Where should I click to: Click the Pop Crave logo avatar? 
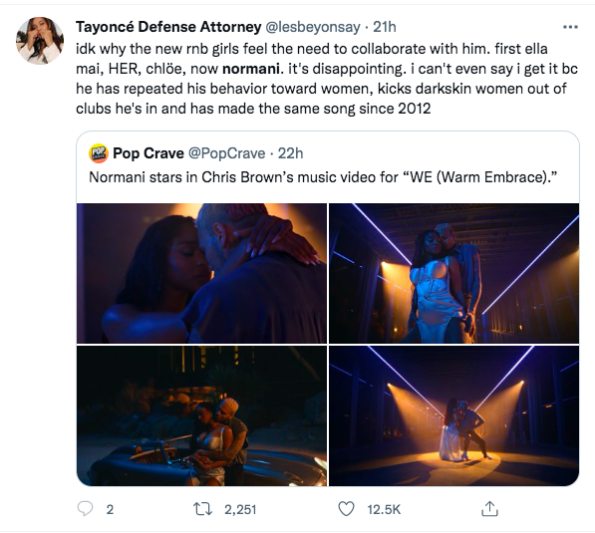click(x=99, y=153)
